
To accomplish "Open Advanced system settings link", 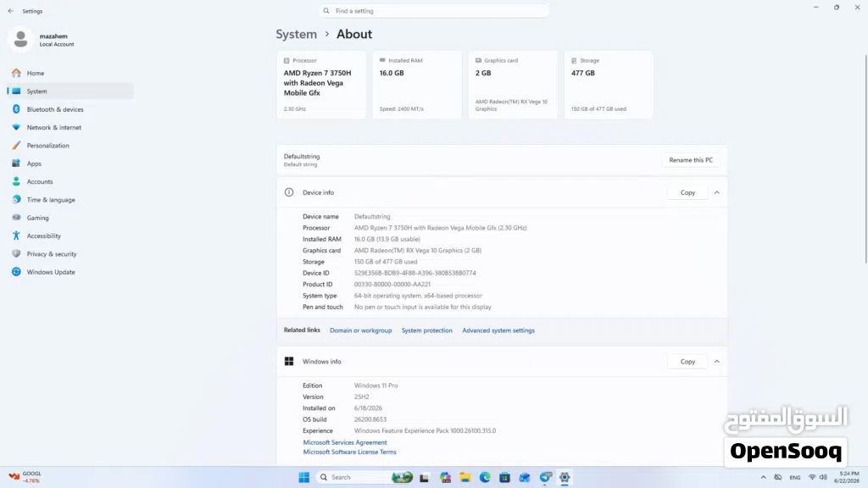I will [x=498, y=330].
